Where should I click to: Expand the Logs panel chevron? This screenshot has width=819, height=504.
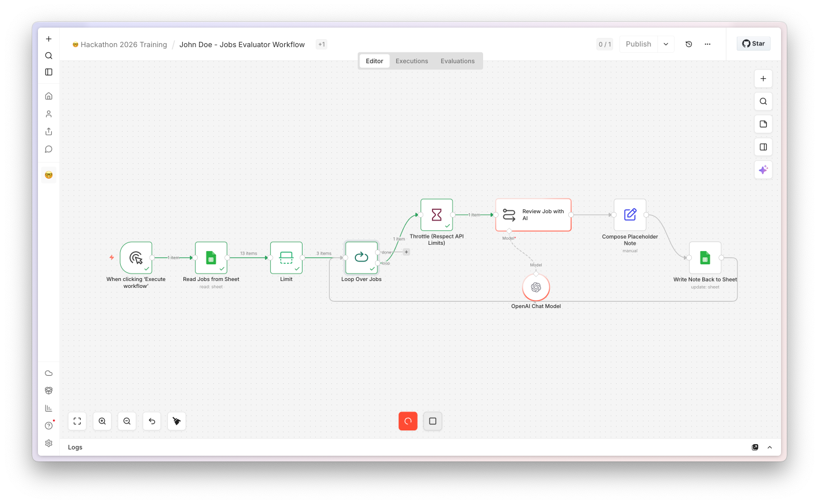tap(770, 447)
